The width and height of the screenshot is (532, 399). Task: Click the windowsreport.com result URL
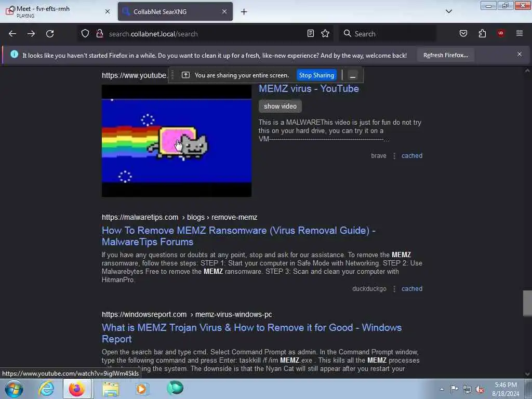(x=187, y=314)
